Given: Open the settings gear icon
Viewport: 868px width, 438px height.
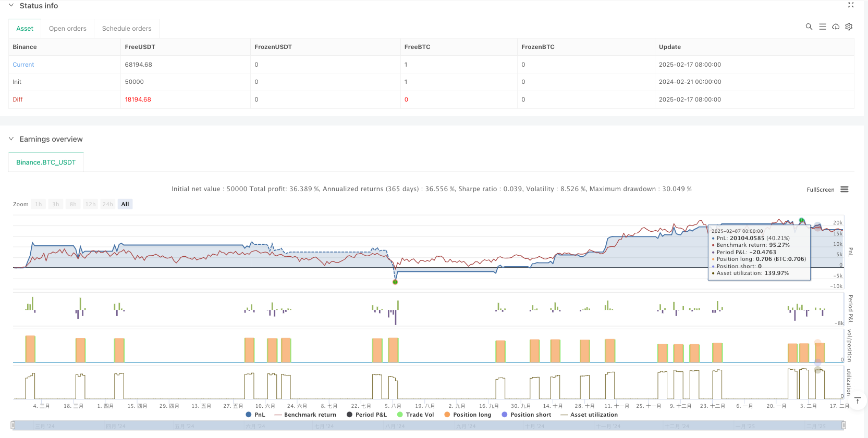Looking at the screenshot, I should click(x=849, y=27).
